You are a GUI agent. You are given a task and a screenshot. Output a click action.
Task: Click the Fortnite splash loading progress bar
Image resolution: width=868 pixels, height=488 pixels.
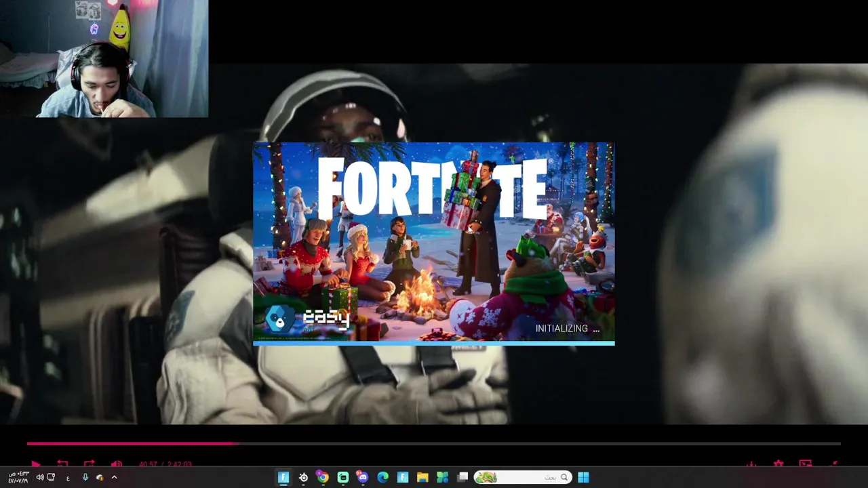tap(434, 344)
